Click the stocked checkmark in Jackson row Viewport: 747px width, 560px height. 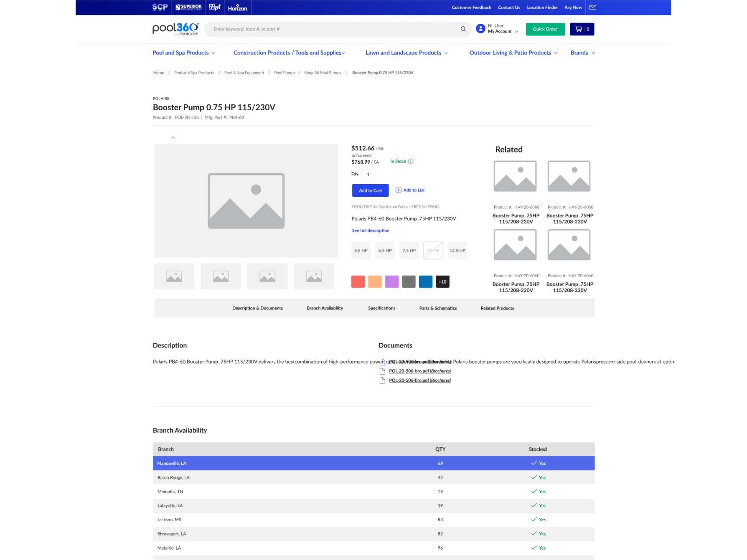point(534,519)
